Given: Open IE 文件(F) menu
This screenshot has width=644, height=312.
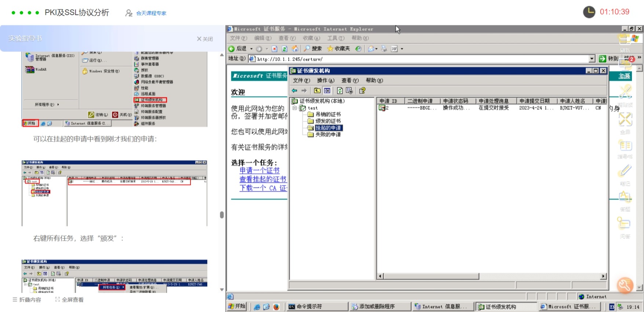Looking at the screenshot, I should point(239,38).
